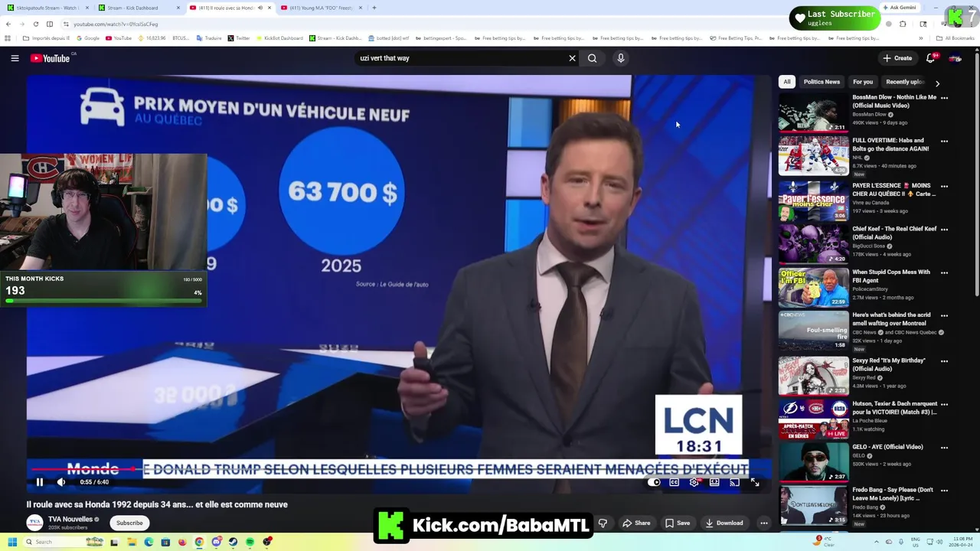
Task: Open Steam from the taskbar
Action: (233, 542)
